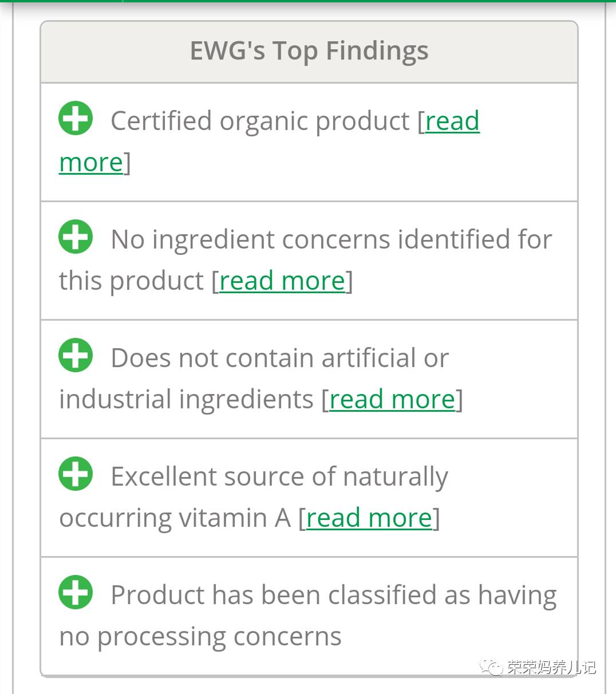
Task: Select the plus icon by Does not contain artificial
Action: [76, 355]
